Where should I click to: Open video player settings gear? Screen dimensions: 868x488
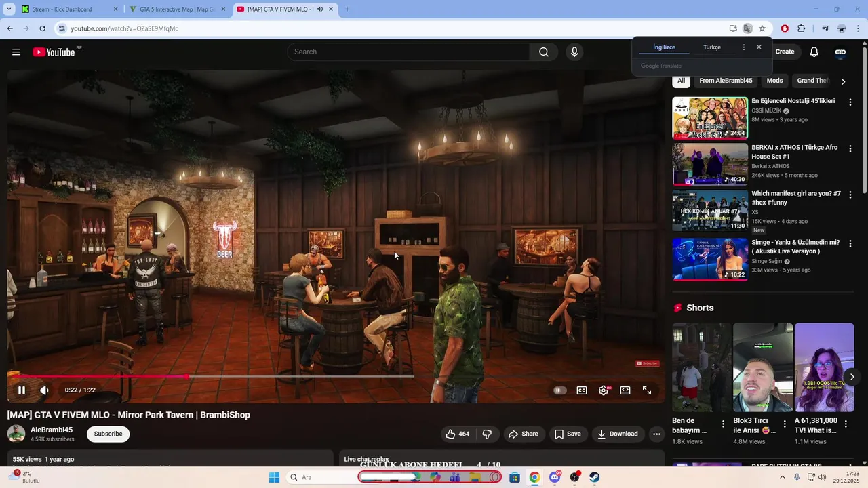pos(604,390)
